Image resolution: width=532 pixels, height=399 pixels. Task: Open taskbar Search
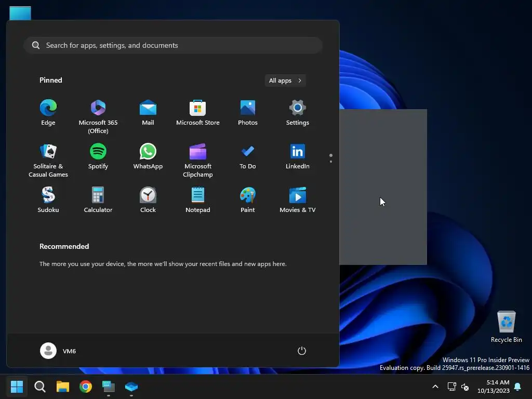click(x=39, y=387)
